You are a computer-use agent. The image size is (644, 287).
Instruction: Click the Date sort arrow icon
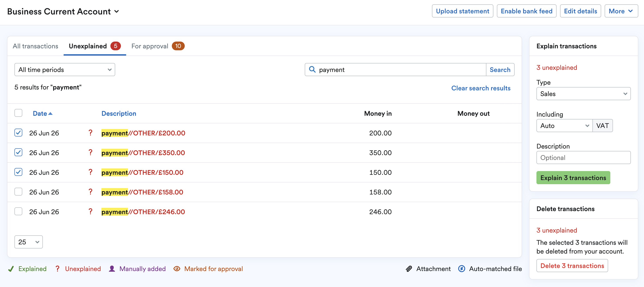[50, 114]
